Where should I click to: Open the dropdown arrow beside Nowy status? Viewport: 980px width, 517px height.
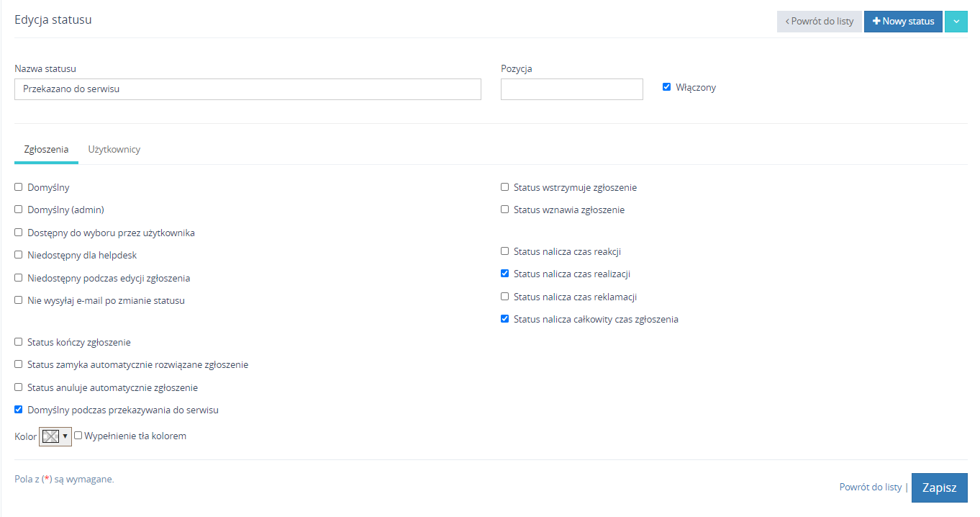point(956,22)
